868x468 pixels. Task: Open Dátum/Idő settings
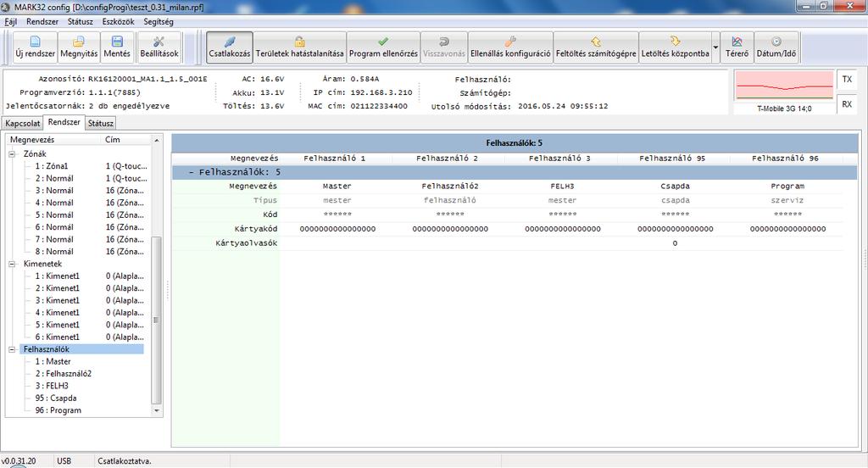(x=776, y=47)
